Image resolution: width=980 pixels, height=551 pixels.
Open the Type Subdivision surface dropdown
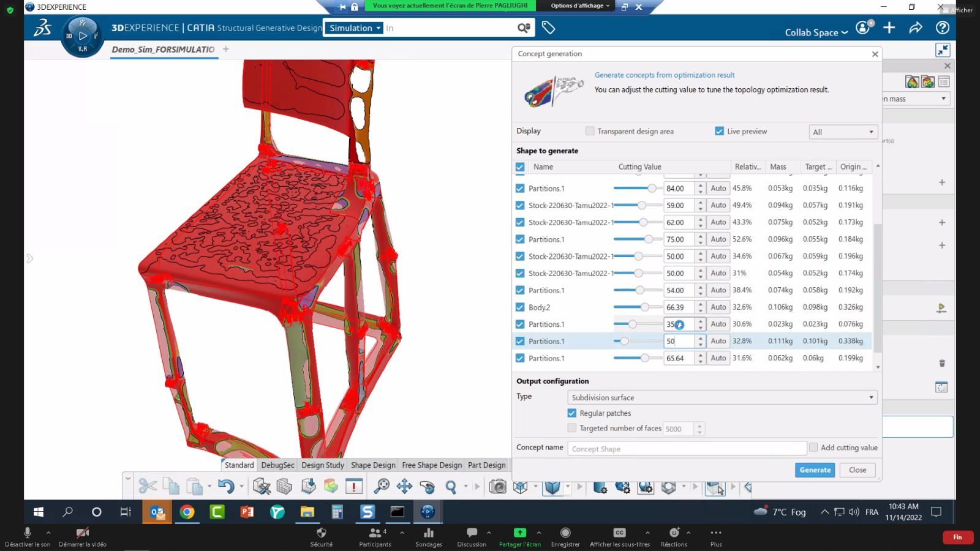pyautogui.click(x=722, y=397)
